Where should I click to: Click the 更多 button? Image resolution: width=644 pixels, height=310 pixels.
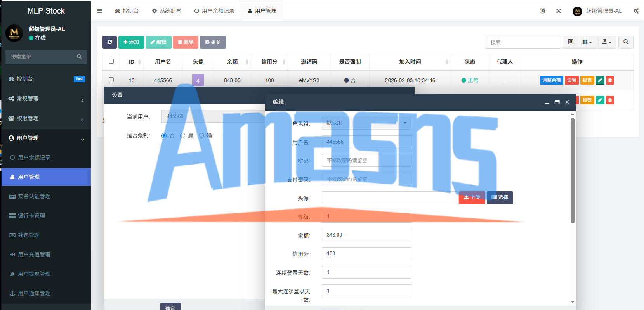[213, 42]
